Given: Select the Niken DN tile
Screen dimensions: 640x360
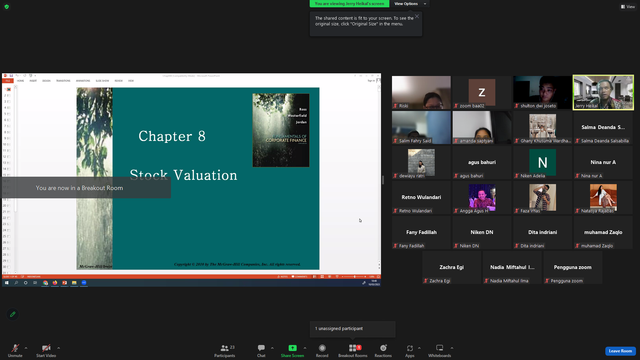Looking at the screenshot, I should click(482, 233).
